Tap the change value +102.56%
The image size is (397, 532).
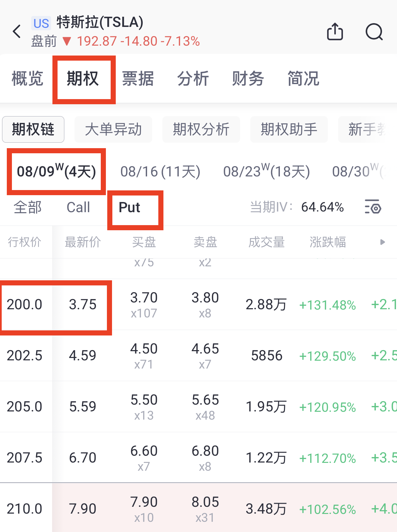click(328, 510)
